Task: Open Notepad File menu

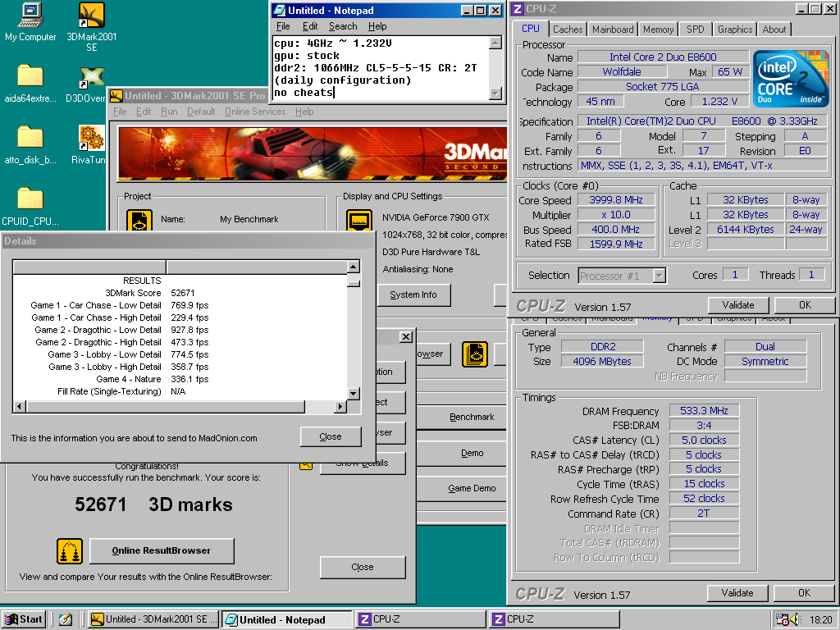Action: point(283,26)
